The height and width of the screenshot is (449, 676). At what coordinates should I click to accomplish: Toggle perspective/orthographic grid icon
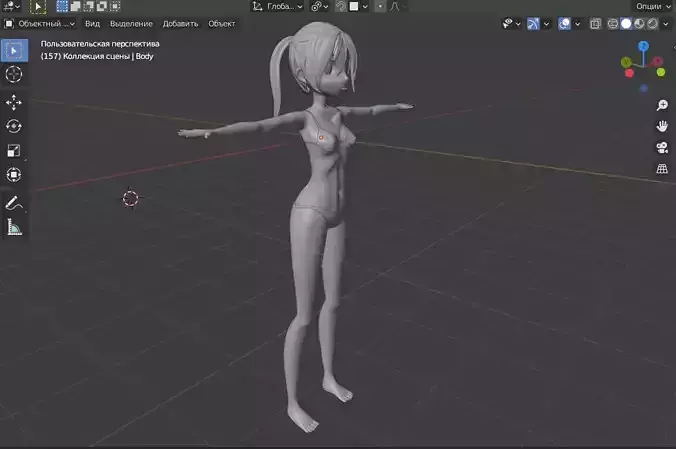[x=662, y=168]
